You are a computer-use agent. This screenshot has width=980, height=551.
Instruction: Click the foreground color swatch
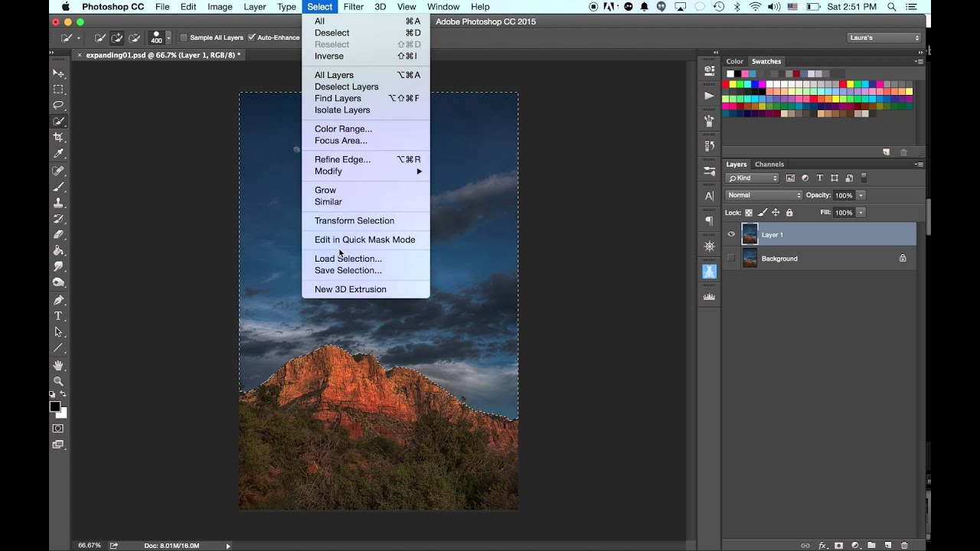[55, 406]
